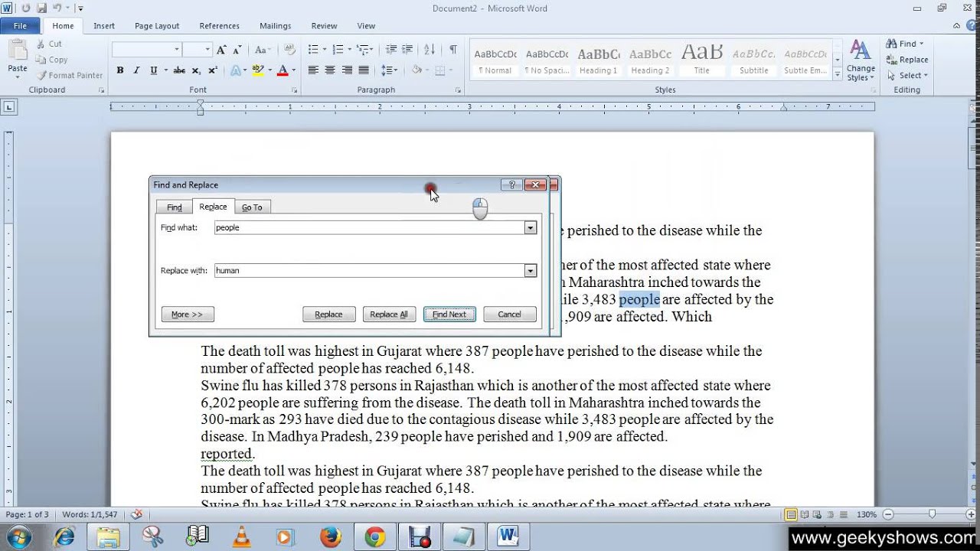Toggle Underline formatting

click(x=153, y=70)
